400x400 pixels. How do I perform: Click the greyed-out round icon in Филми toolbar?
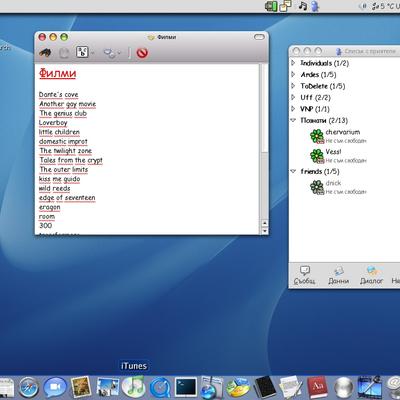coord(64,53)
